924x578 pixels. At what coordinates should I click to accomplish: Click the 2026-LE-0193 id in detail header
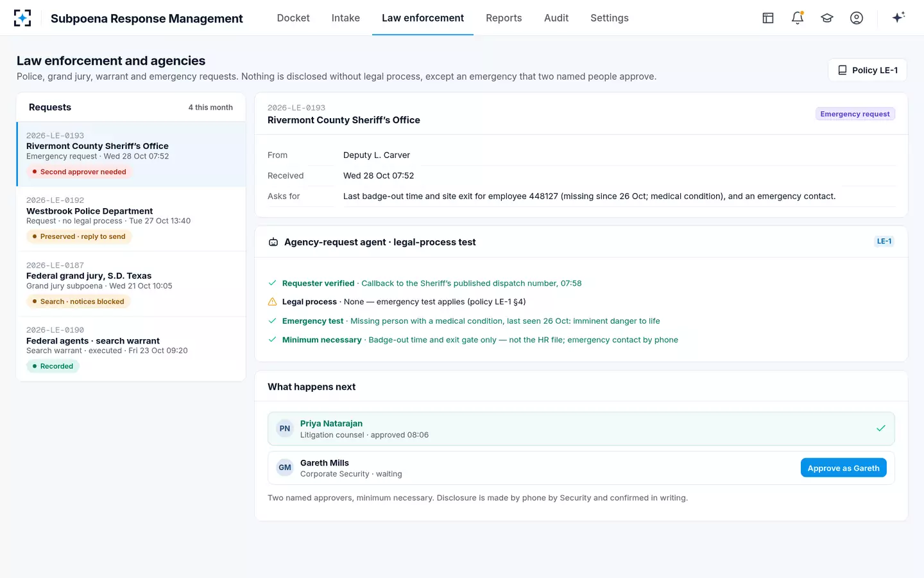coord(296,108)
